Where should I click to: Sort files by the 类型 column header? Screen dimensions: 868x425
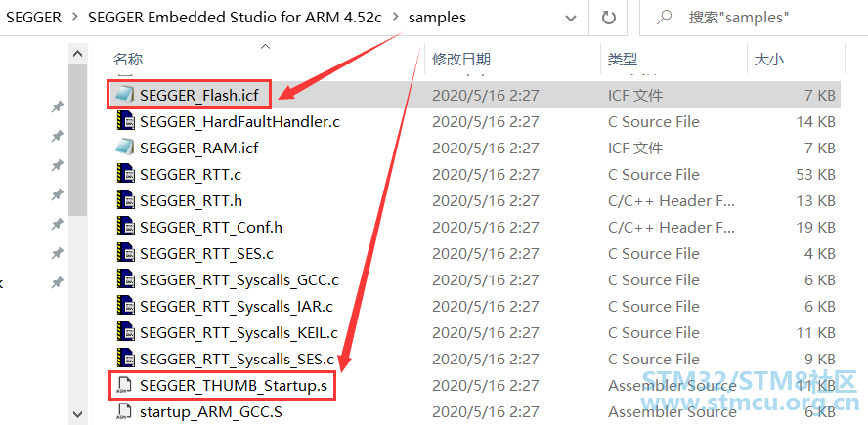pyautogui.click(x=623, y=60)
